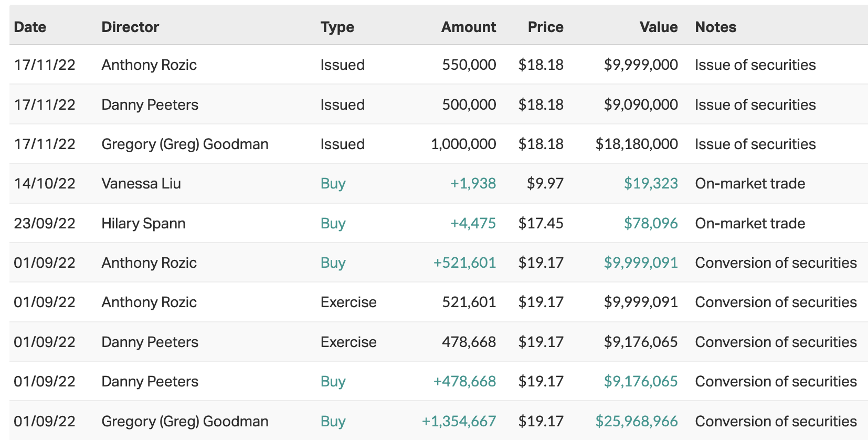Click the +1,938 amount cell

coord(473,184)
